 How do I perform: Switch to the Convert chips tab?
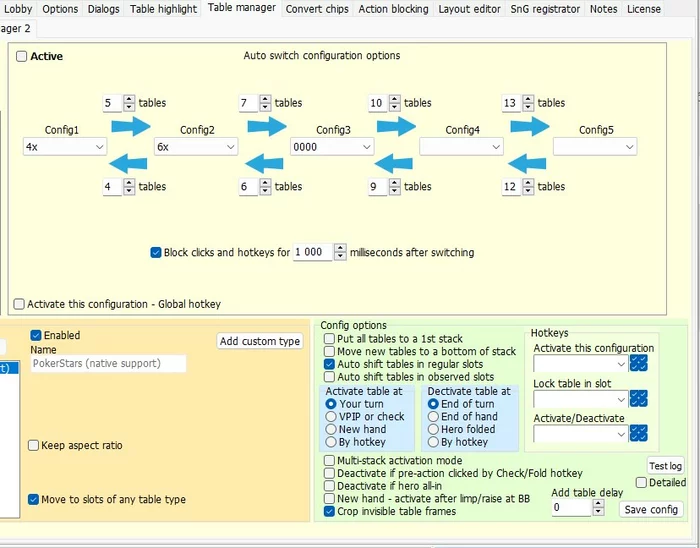coord(317,9)
